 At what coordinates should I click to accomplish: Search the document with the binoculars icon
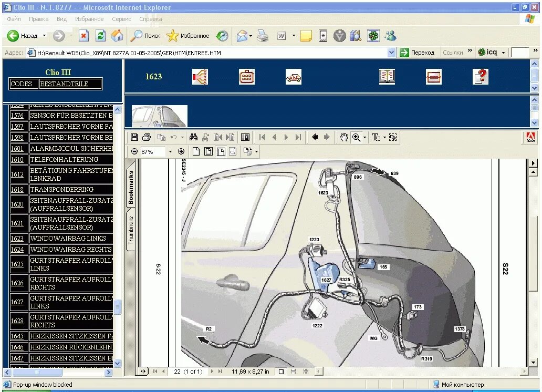tap(194, 137)
